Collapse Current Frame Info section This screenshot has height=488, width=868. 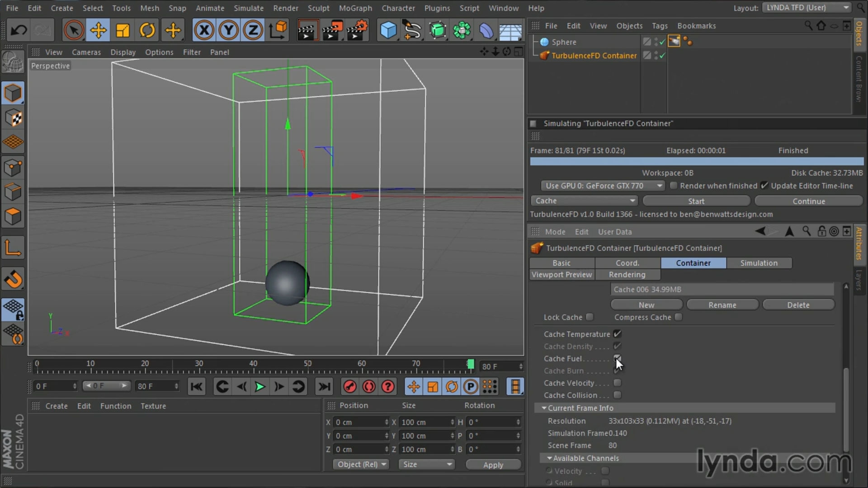click(x=544, y=408)
